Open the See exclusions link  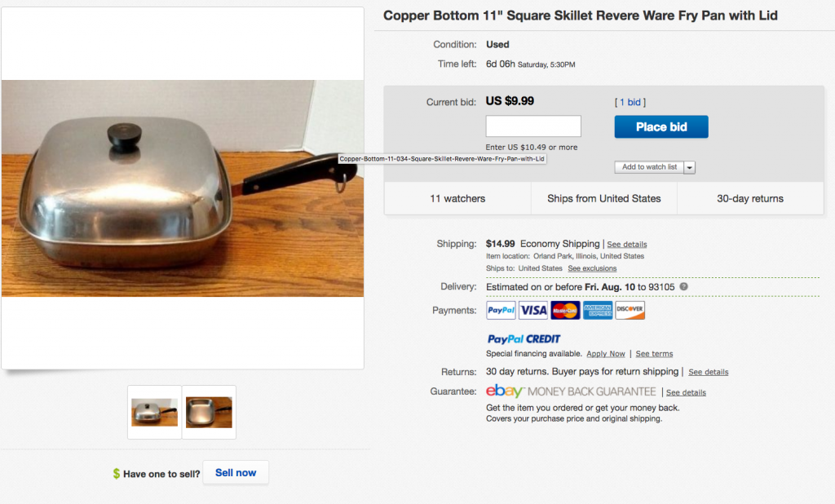(592, 268)
